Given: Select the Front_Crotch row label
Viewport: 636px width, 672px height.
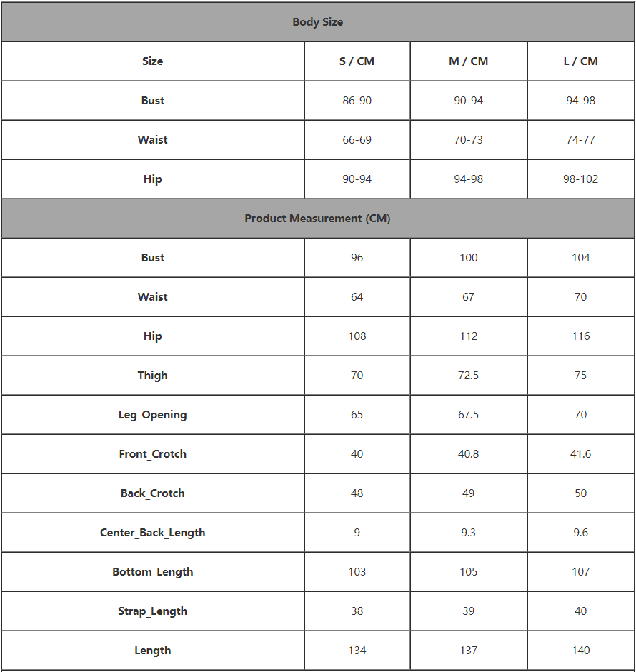Looking at the screenshot, I should pos(152,454).
